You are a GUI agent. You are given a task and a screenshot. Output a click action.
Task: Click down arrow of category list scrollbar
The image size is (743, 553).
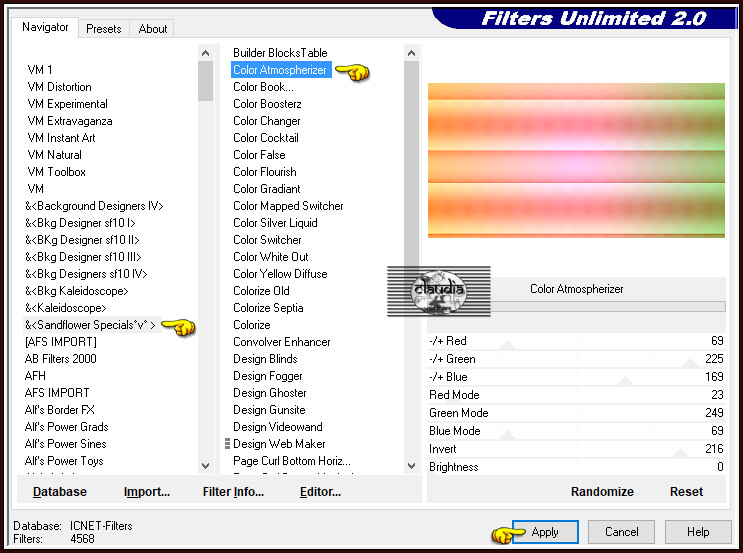pyautogui.click(x=206, y=465)
